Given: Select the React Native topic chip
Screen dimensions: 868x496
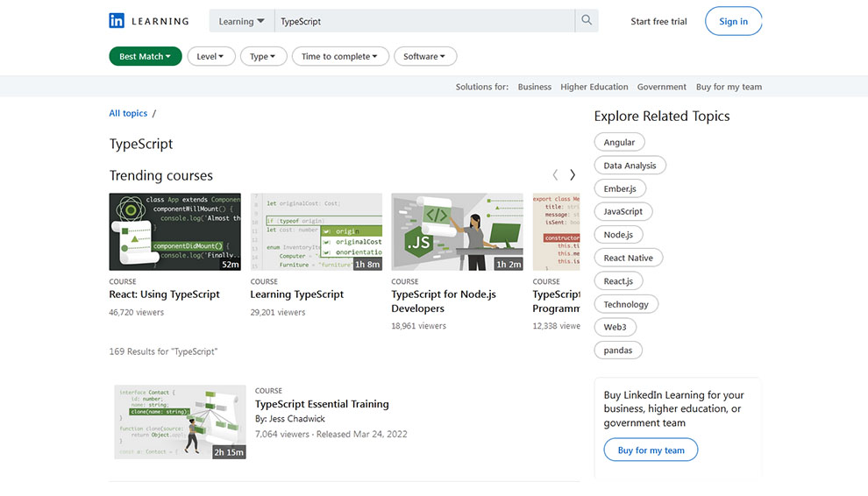Looking at the screenshot, I should click(628, 258).
